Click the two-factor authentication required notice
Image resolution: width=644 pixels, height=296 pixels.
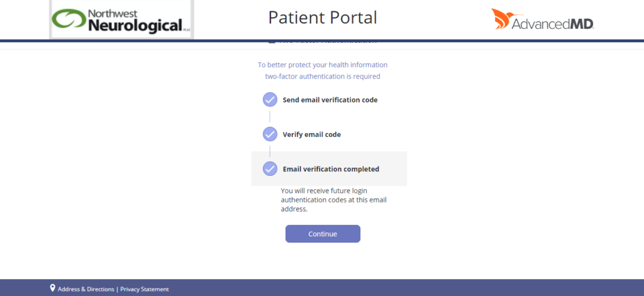pos(323,70)
